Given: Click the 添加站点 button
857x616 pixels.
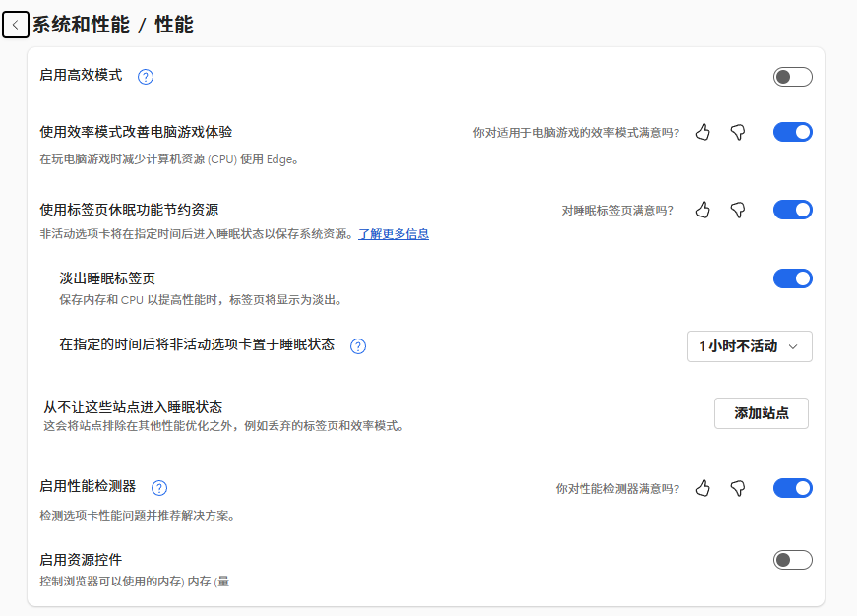Looking at the screenshot, I should click(761, 413).
